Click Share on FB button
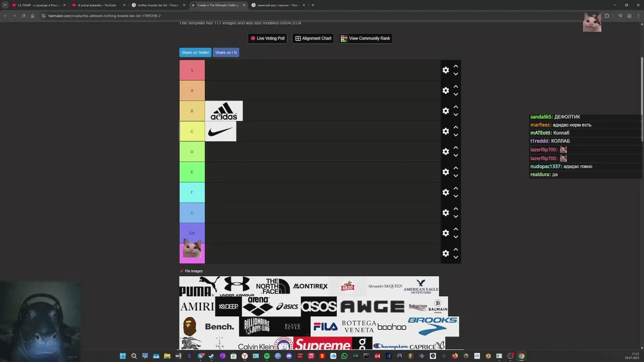644x362 pixels. tap(226, 52)
